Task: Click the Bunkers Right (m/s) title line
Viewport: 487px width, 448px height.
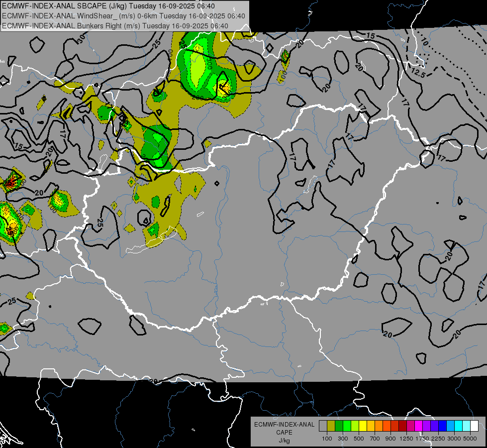Action: tap(115, 26)
